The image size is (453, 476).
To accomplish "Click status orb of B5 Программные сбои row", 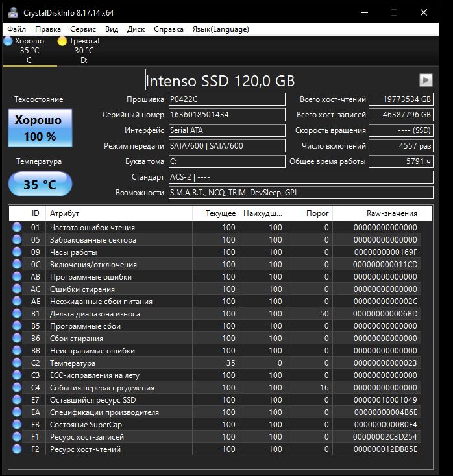I will 17,326.
